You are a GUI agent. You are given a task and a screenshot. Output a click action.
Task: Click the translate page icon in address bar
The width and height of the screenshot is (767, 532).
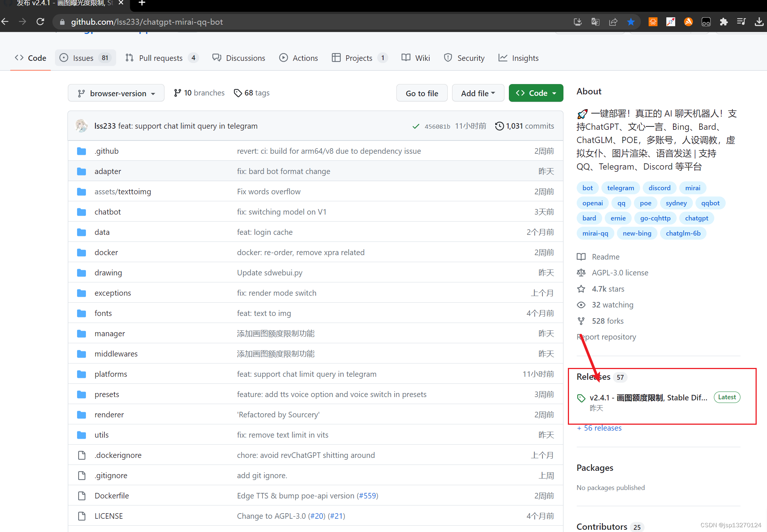click(596, 22)
